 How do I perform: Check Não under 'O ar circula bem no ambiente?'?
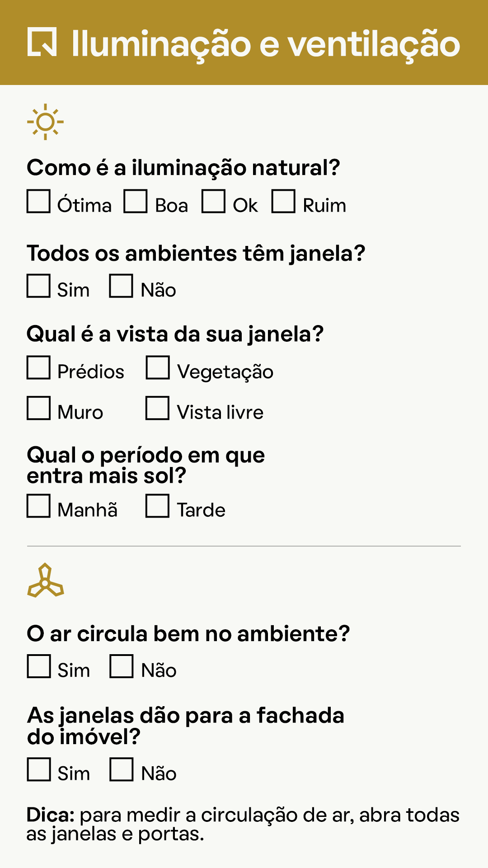122,666
